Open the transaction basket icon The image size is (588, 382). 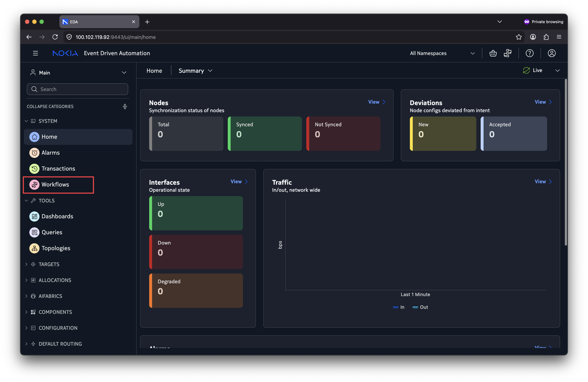pos(493,53)
